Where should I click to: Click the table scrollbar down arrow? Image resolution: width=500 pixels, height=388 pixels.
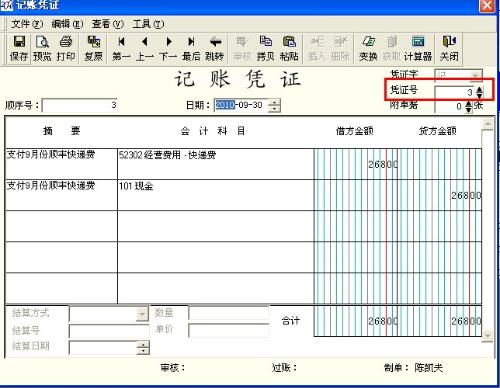click(x=487, y=335)
